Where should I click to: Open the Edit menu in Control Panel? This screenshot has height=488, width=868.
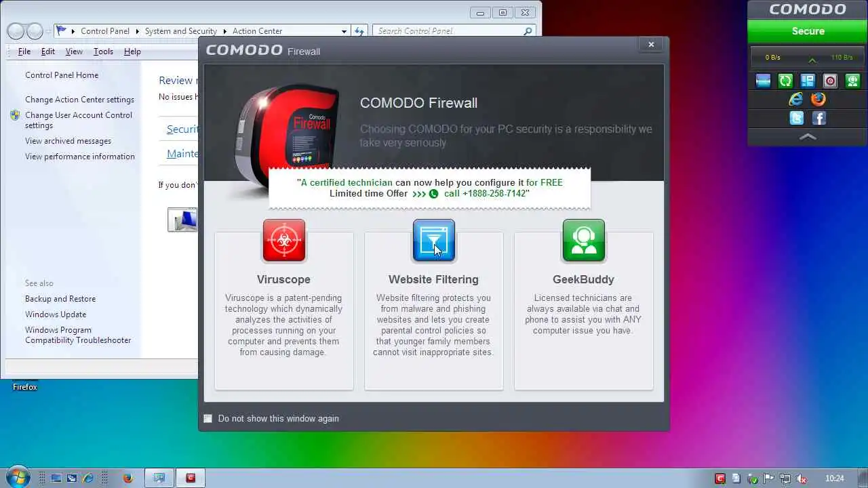(48, 52)
